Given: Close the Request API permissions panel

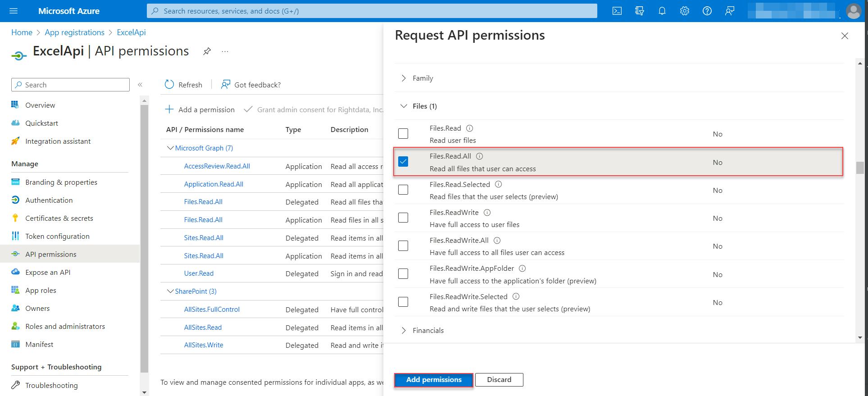Looking at the screenshot, I should (845, 36).
